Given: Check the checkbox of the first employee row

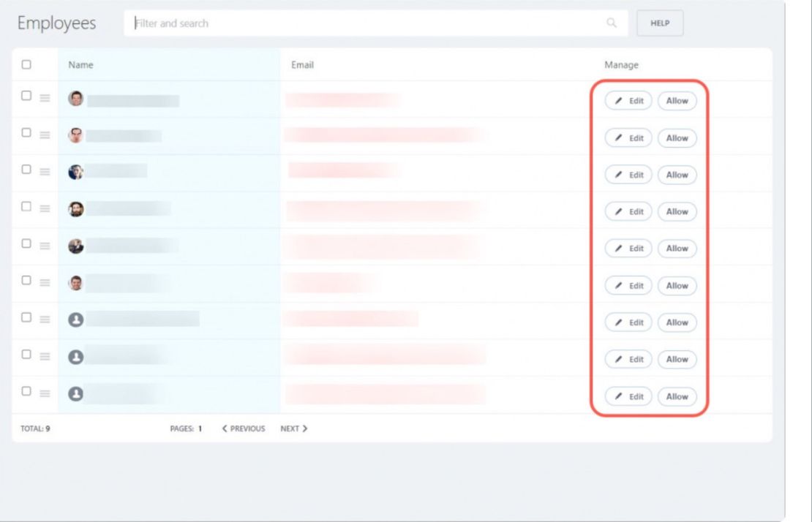Looking at the screenshot, I should pos(26,96).
